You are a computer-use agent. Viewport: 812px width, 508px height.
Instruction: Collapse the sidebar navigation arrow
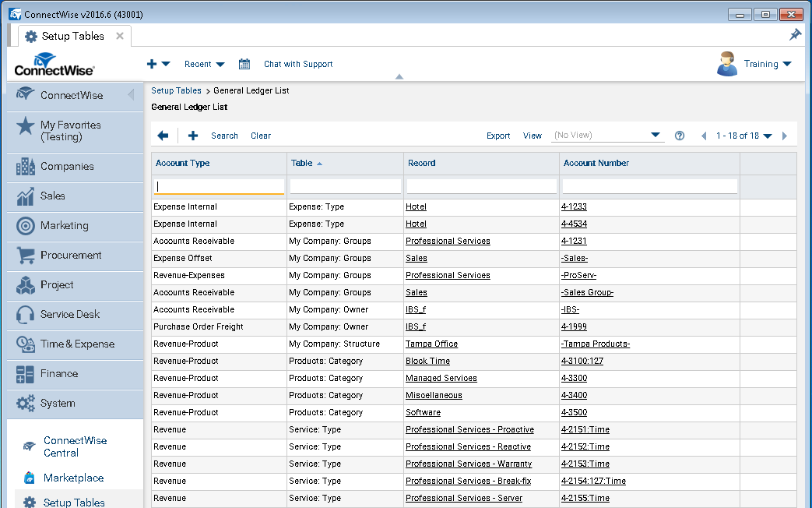click(x=131, y=95)
